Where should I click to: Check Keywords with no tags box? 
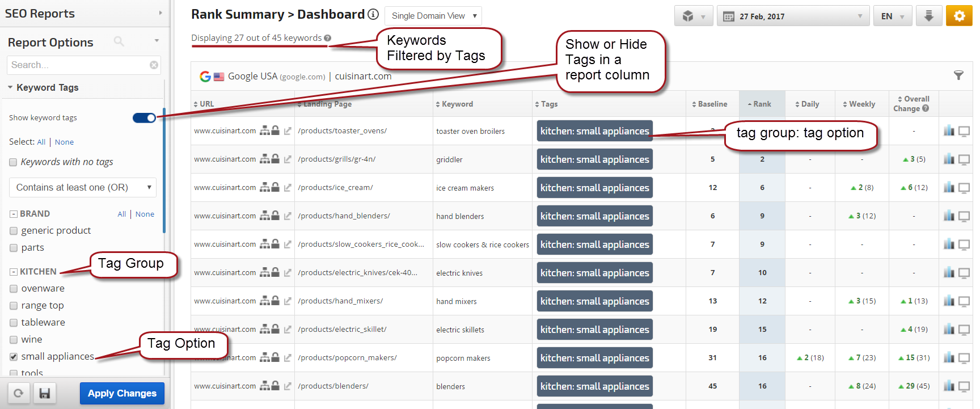pos(13,162)
